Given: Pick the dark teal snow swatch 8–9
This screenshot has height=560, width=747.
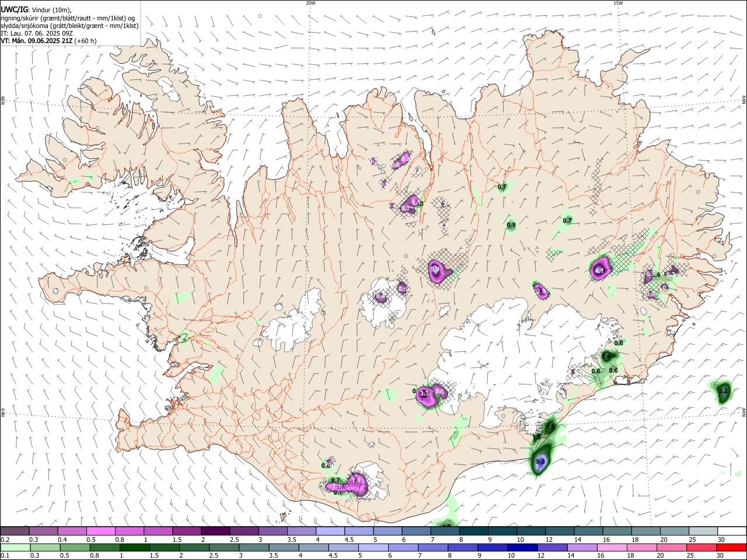Looking at the screenshot, I should pos(473,531).
